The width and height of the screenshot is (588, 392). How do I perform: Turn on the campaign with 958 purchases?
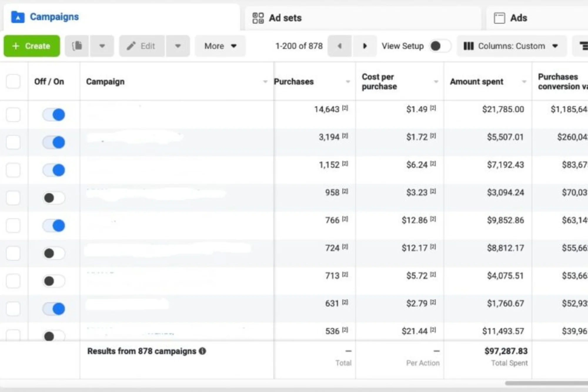(x=54, y=198)
